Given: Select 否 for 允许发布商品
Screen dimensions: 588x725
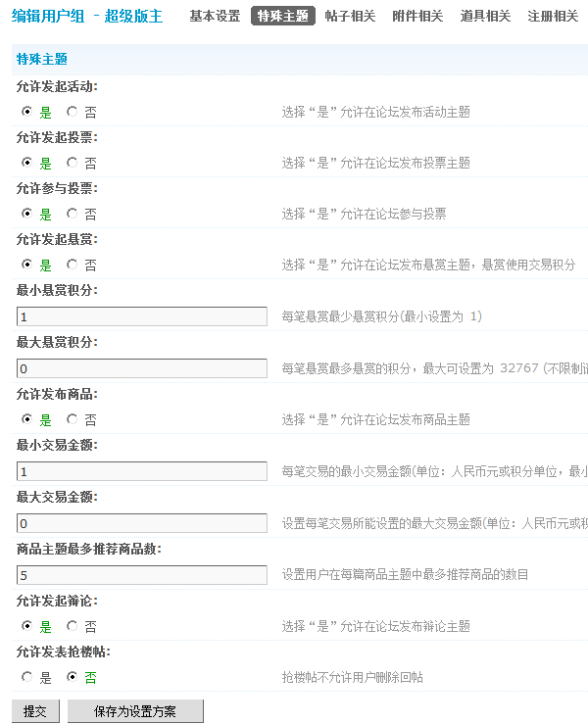Looking at the screenshot, I should point(73,419).
